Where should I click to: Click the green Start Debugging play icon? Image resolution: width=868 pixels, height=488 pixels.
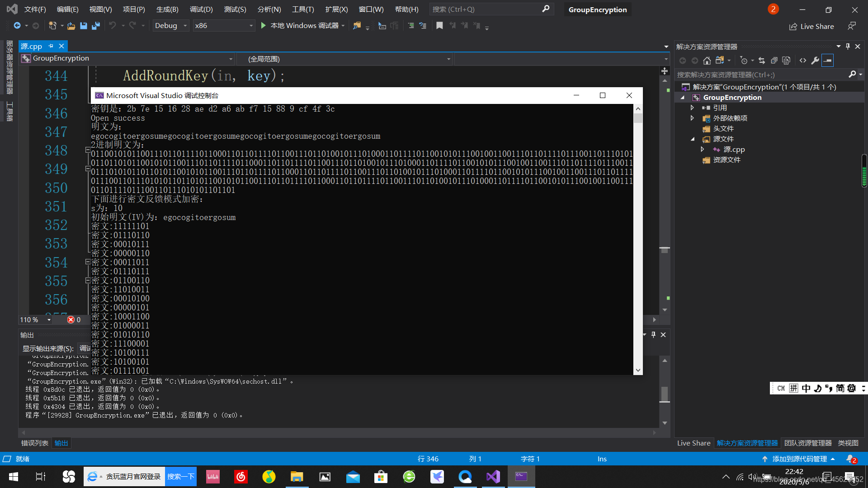(x=264, y=26)
